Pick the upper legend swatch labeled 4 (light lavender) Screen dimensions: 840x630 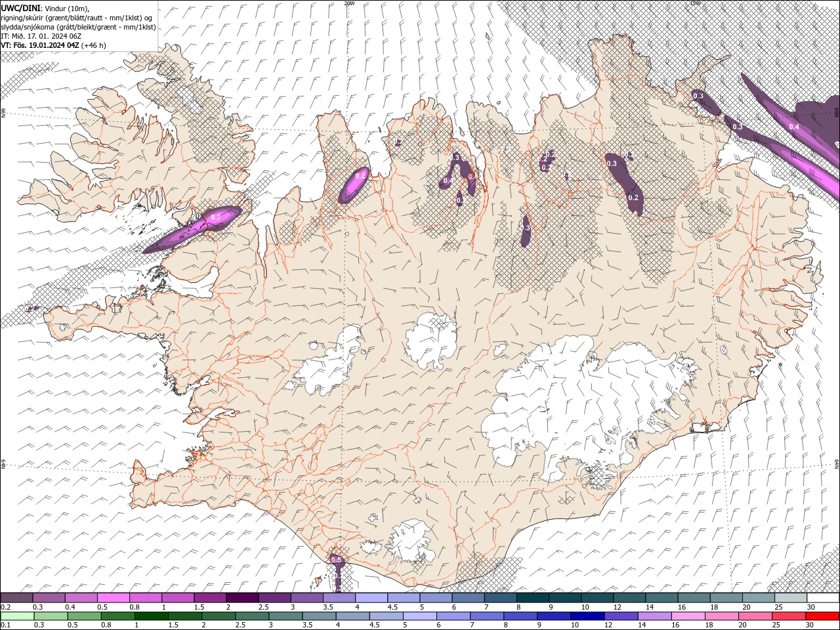[371, 598]
